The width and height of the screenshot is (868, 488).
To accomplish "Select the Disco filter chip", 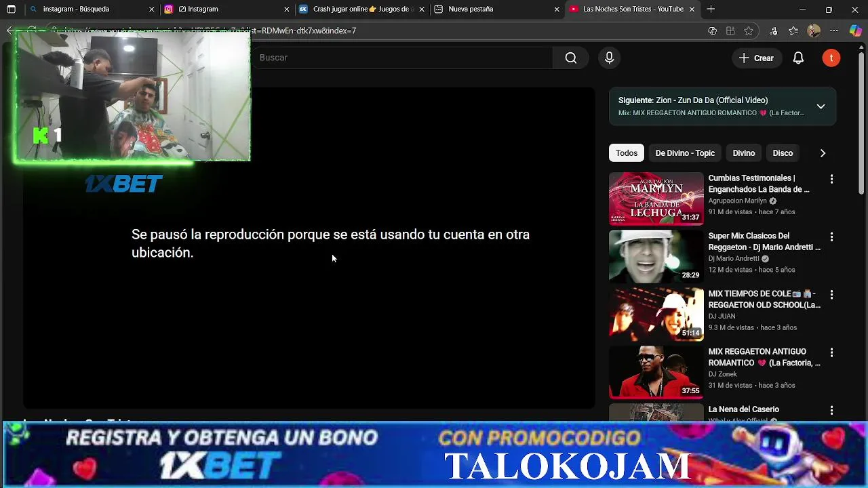I will (783, 153).
